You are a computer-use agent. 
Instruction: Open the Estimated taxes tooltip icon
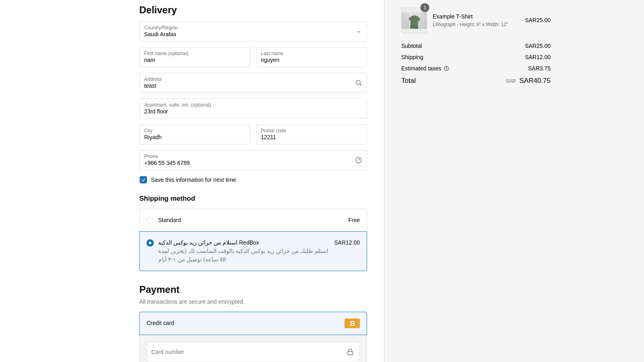pos(446,68)
